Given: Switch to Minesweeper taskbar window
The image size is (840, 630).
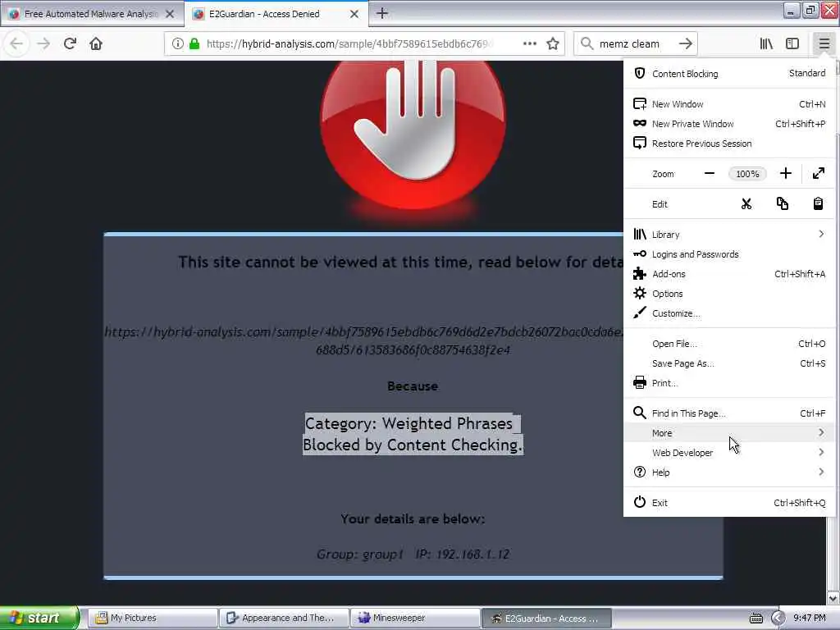Looking at the screenshot, I should point(415,619).
